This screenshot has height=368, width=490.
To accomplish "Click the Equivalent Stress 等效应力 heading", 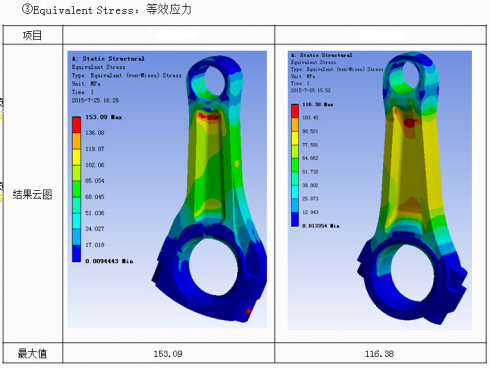I will 107,10.
